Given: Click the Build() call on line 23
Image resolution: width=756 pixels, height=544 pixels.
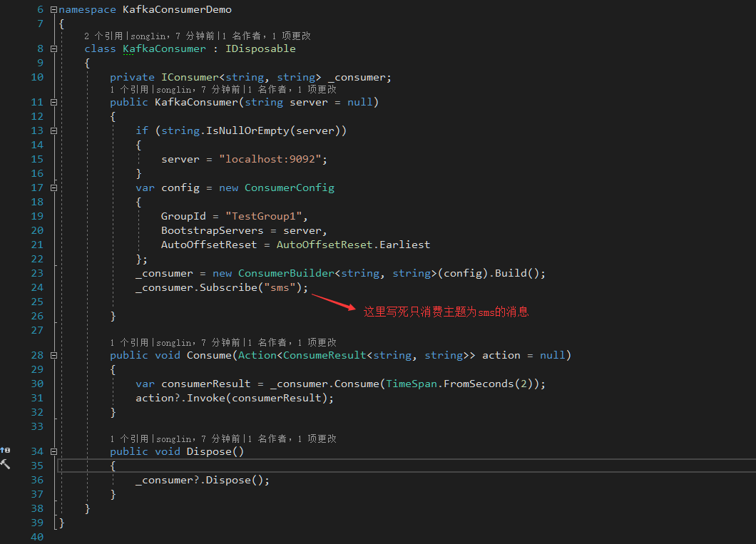Looking at the screenshot, I should coord(517,273).
